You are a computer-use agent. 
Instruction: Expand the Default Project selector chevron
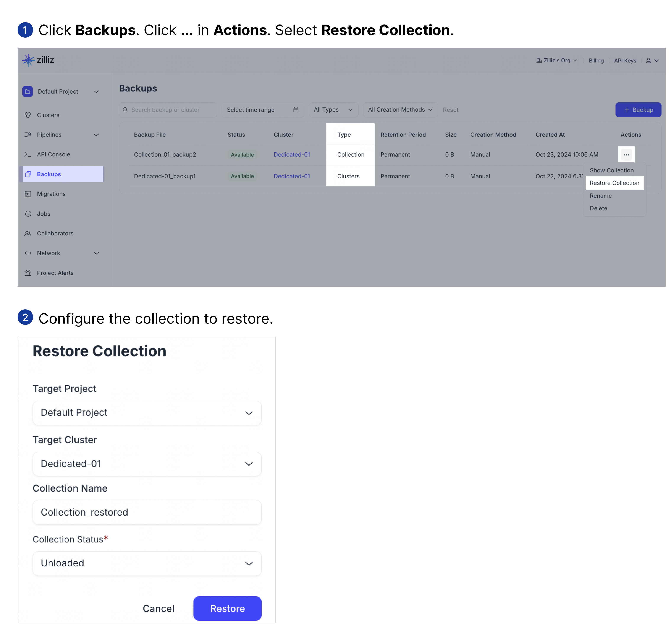click(96, 91)
